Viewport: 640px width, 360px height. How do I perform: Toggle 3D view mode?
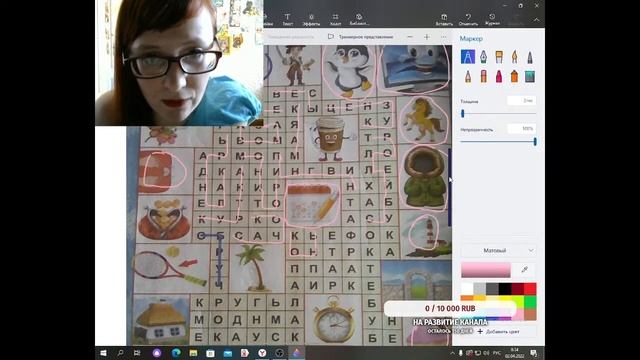tap(360, 37)
